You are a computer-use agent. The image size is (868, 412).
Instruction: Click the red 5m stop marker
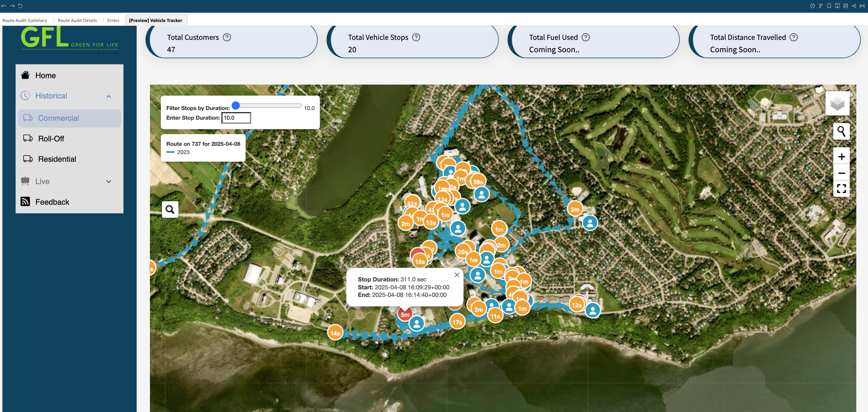tap(405, 314)
